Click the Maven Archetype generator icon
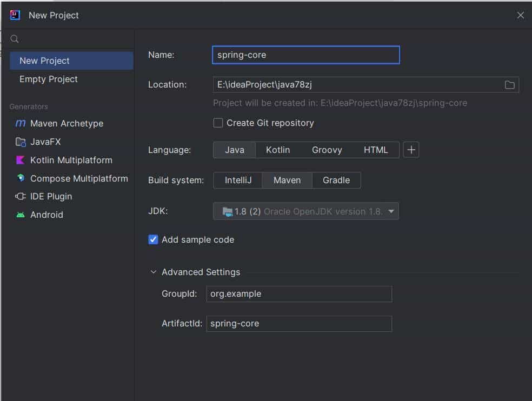Viewport: 532px width, 401px height. (x=21, y=123)
